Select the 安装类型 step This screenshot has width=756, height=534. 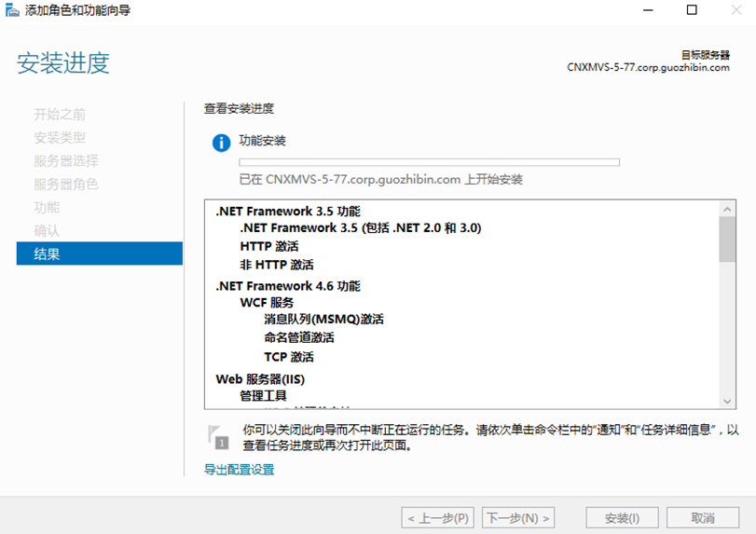point(60,138)
